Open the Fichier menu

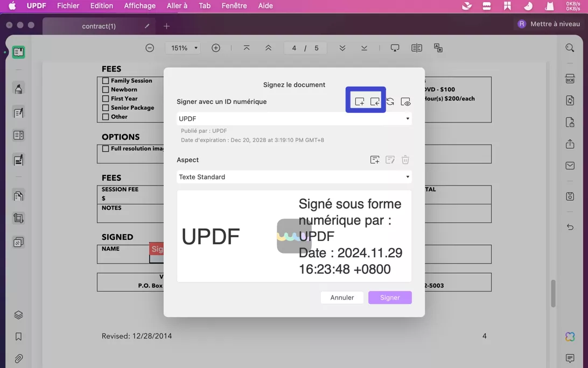pos(68,5)
